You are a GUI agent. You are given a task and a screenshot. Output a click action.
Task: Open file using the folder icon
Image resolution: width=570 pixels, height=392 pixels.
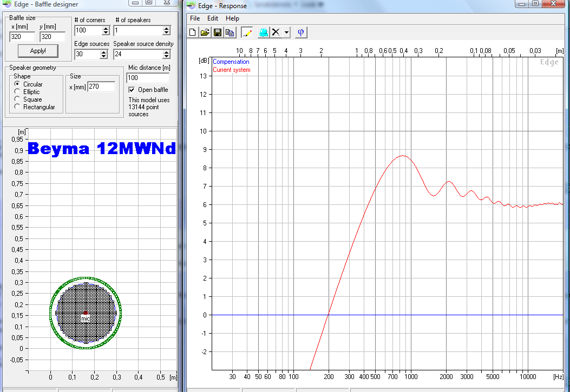point(205,32)
